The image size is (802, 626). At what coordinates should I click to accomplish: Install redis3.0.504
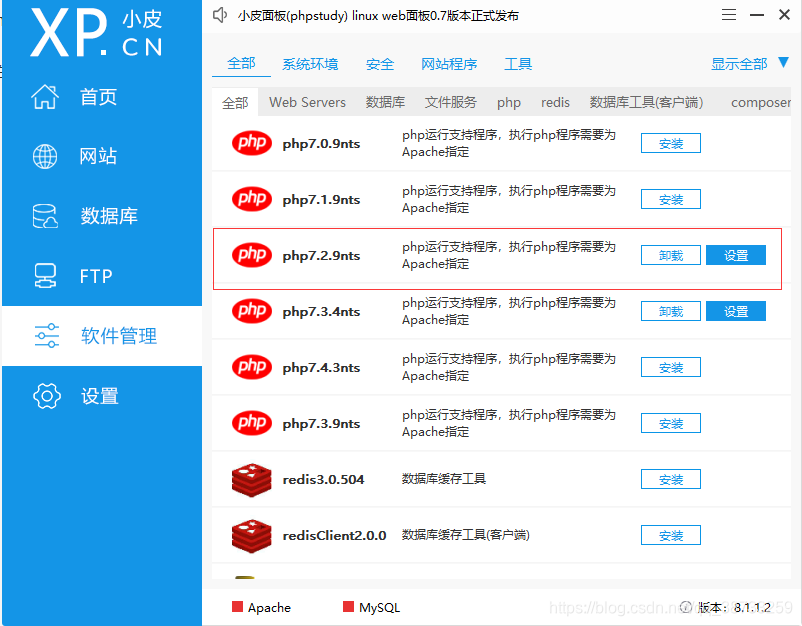tap(671, 479)
